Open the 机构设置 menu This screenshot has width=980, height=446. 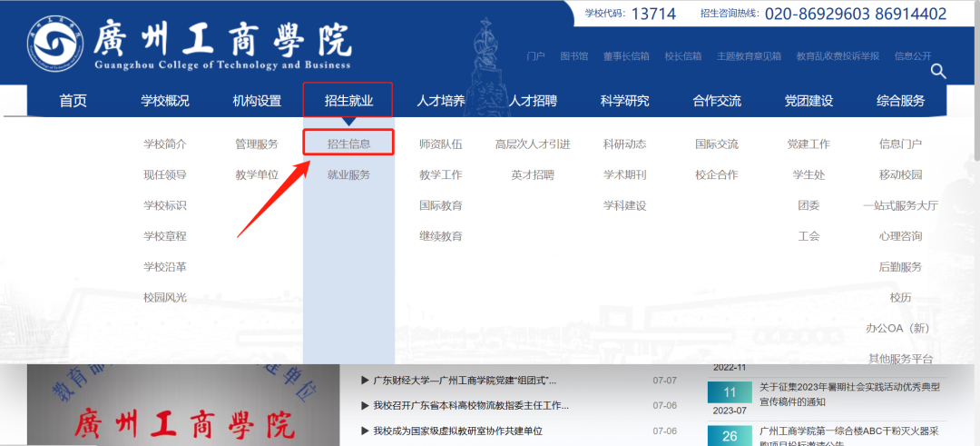[257, 101]
